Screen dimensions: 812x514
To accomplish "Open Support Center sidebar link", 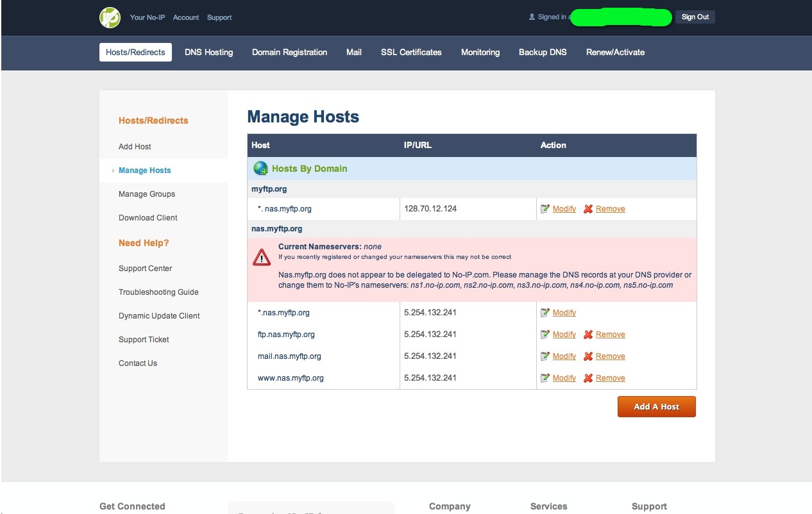I will point(146,269).
